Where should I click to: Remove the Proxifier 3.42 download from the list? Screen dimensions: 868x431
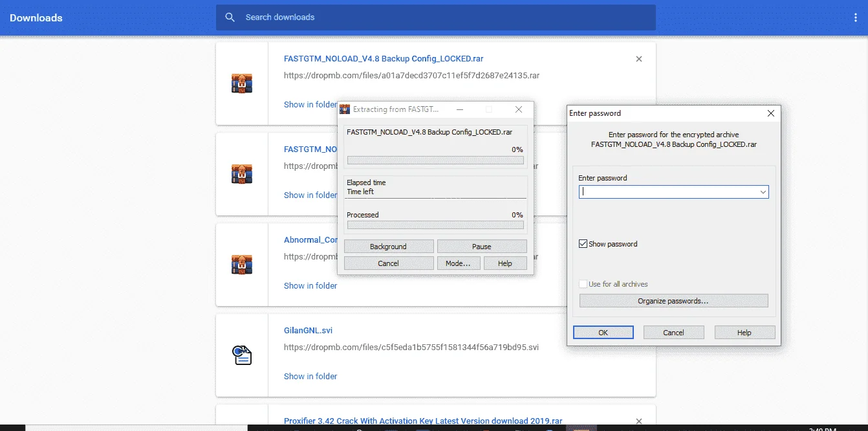point(639,421)
